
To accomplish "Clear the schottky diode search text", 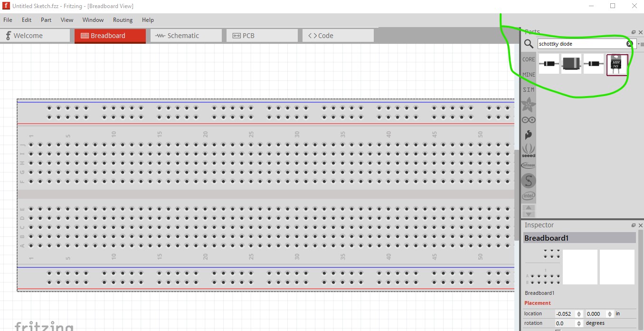I will coord(629,44).
